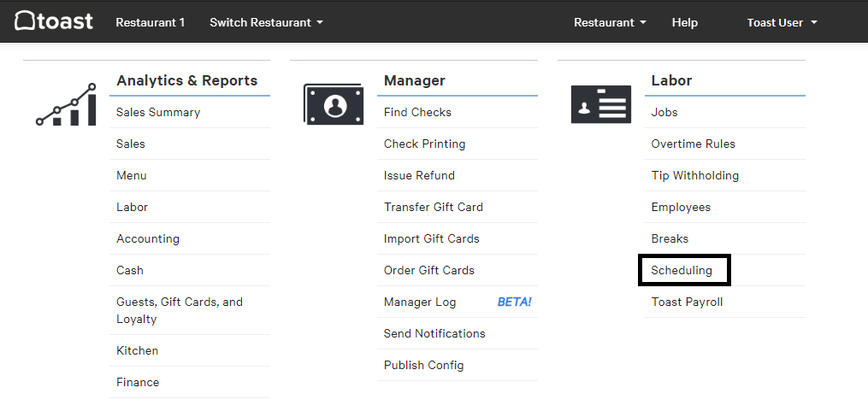The height and width of the screenshot is (411, 868).
Task: Click the Manager section heading
Action: 415,80
